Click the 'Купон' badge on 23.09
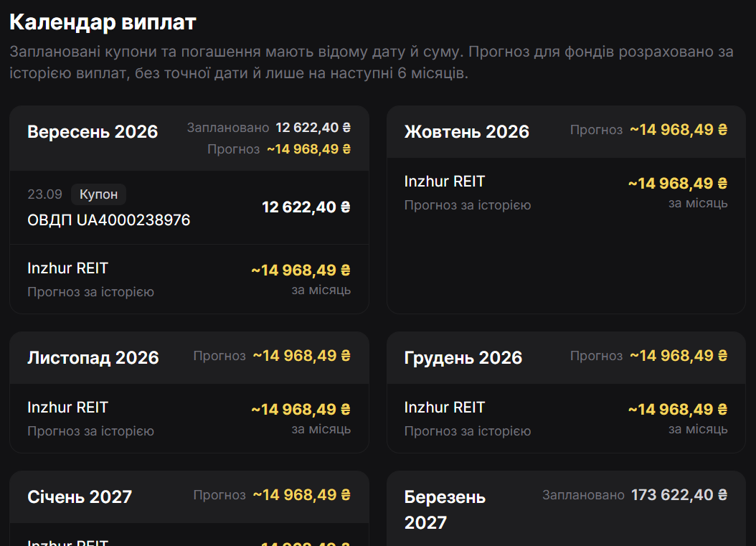 98,194
